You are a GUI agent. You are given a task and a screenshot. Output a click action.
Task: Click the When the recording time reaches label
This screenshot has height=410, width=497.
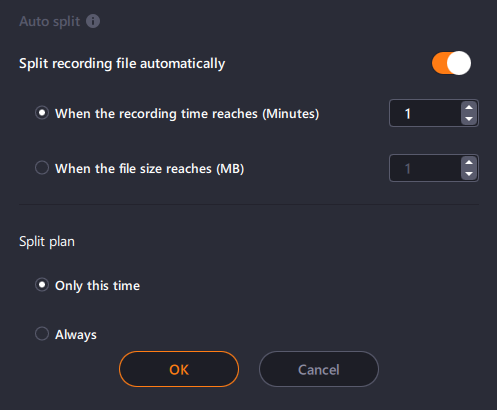[x=187, y=114]
